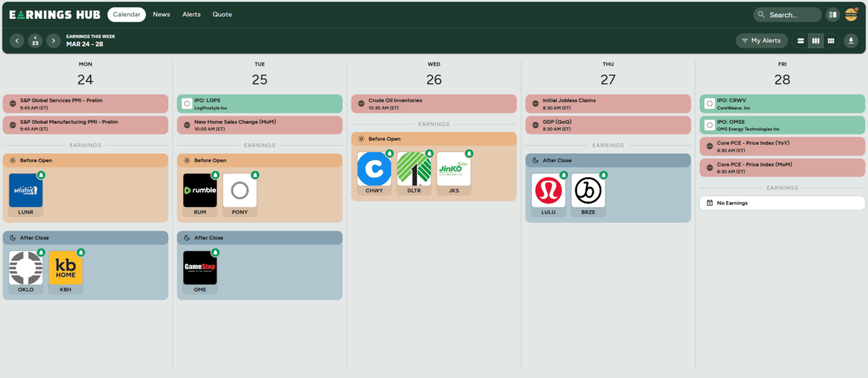Toggle alert bell on GME
This screenshot has width=868, height=378.
tap(215, 252)
